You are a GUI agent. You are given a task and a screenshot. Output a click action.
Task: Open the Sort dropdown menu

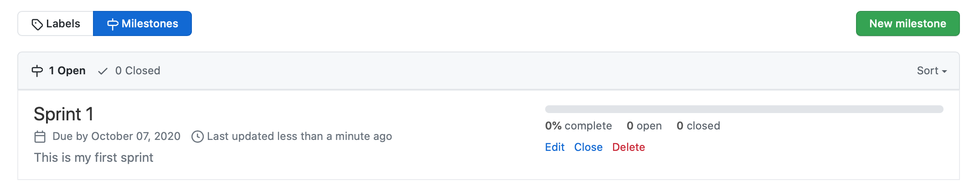click(x=932, y=71)
